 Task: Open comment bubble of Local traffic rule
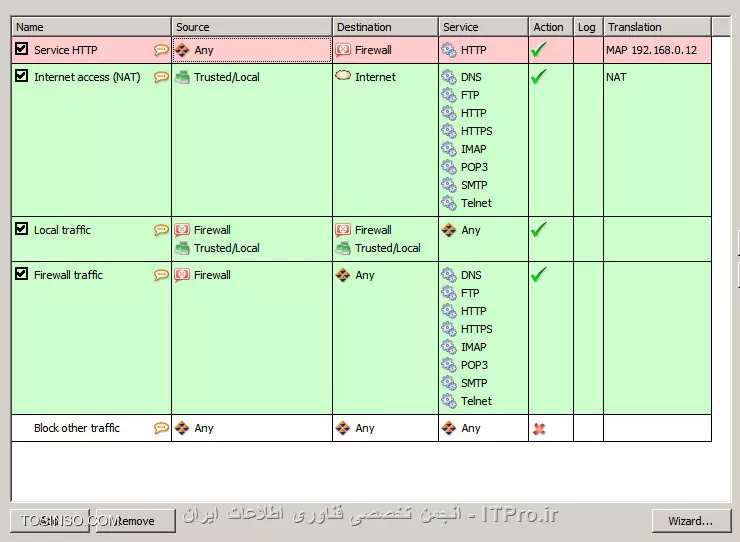tap(161, 229)
